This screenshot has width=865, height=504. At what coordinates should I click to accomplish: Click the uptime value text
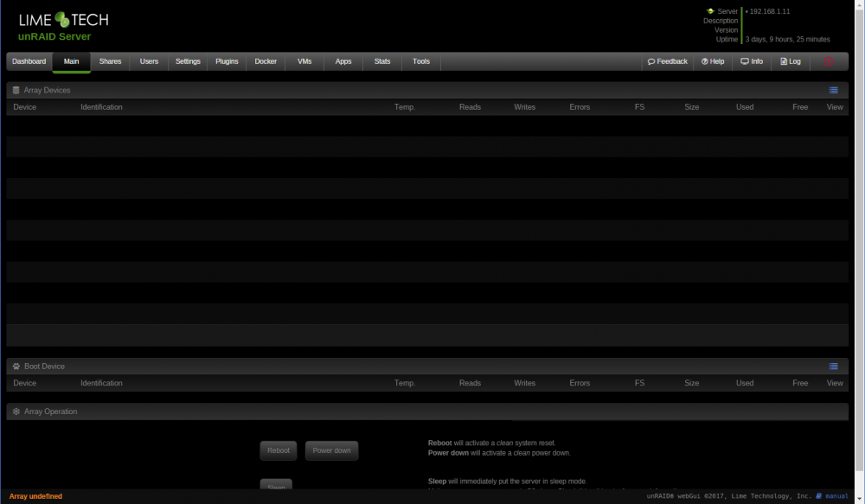pos(788,39)
